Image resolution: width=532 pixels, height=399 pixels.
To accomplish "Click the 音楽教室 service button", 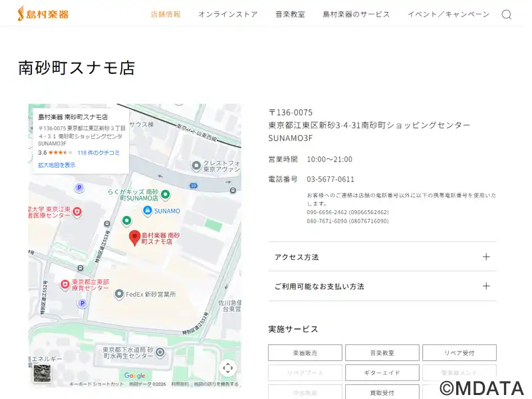I will coord(382,353).
